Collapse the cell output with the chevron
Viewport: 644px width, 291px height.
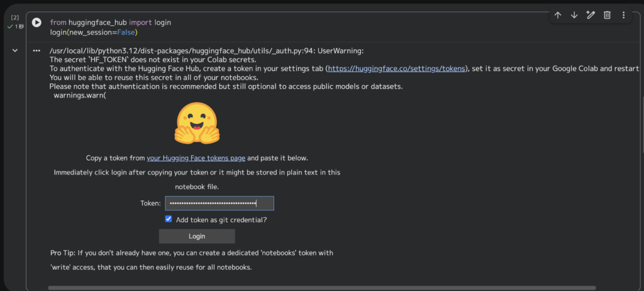coord(14,50)
